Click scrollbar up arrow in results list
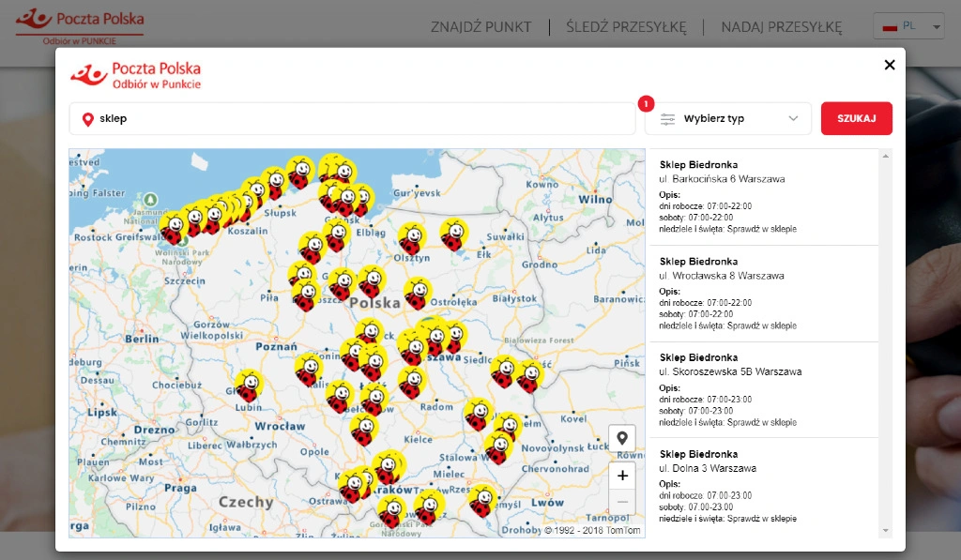 click(885, 157)
